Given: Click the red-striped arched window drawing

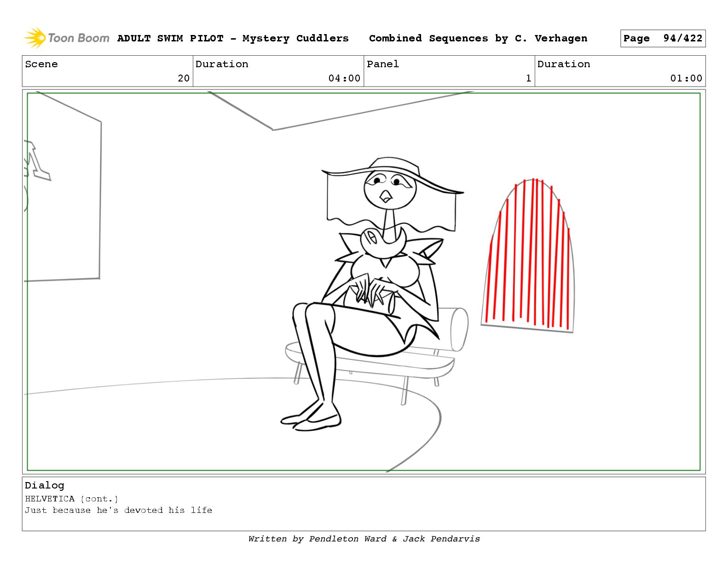Looking at the screenshot, I should (x=528, y=256).
